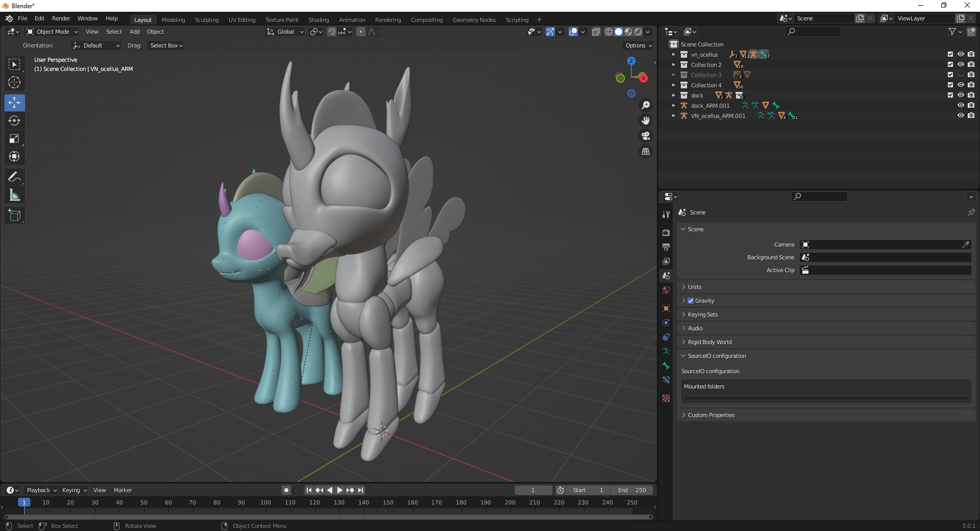This screenshot has height=531, width=980.
Task: Switch to the Sculpting workspace tab
Action: (x=206, y=20)
